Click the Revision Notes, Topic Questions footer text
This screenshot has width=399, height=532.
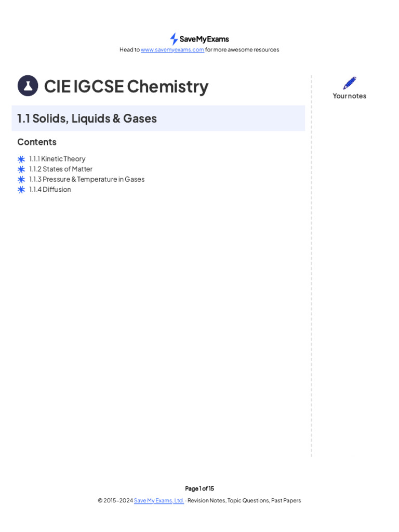click(244, 500)
